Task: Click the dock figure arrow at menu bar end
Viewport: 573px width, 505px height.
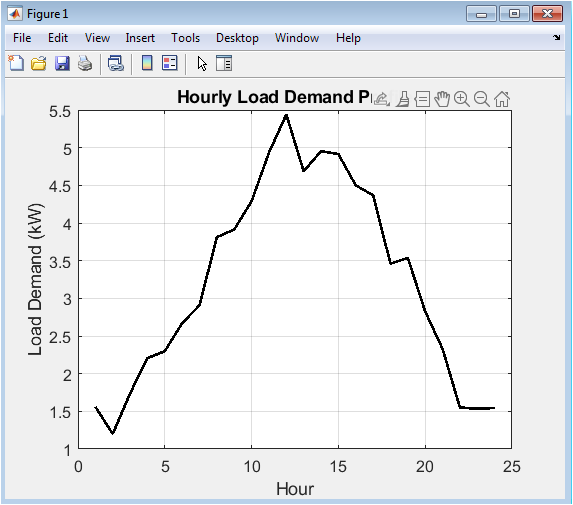Action: 557,37
